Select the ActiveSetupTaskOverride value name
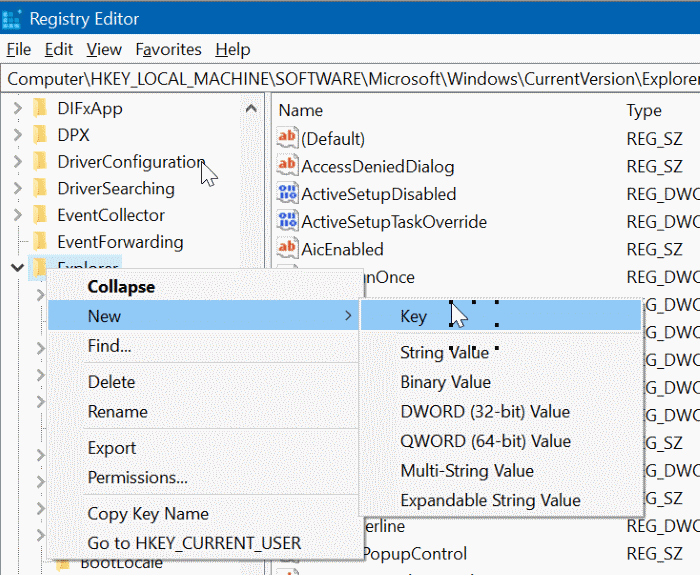This screenshot has height=575, width=700. tap(394, 222)
